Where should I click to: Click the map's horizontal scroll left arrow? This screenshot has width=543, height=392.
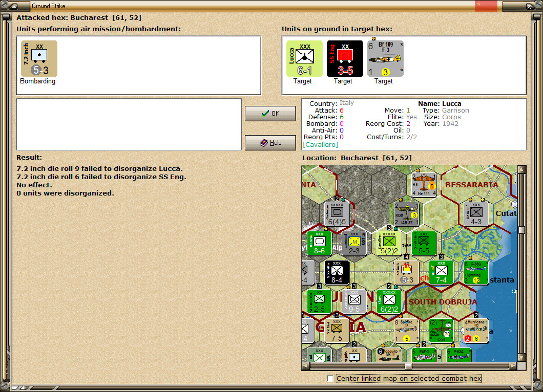coord(306,366)
